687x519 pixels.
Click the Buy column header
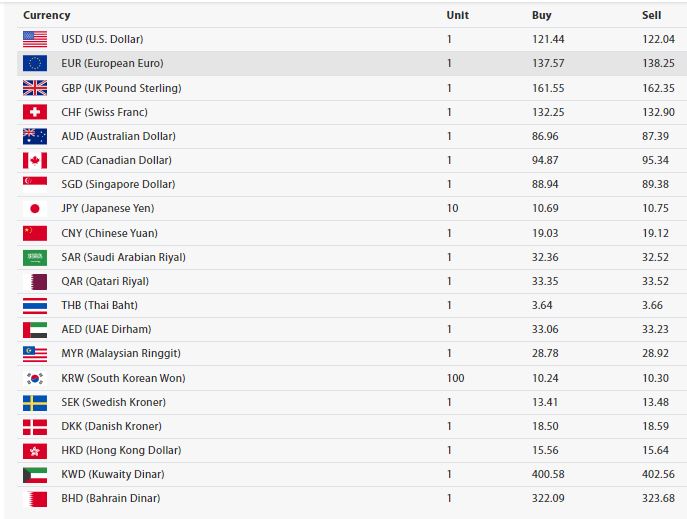542,15
